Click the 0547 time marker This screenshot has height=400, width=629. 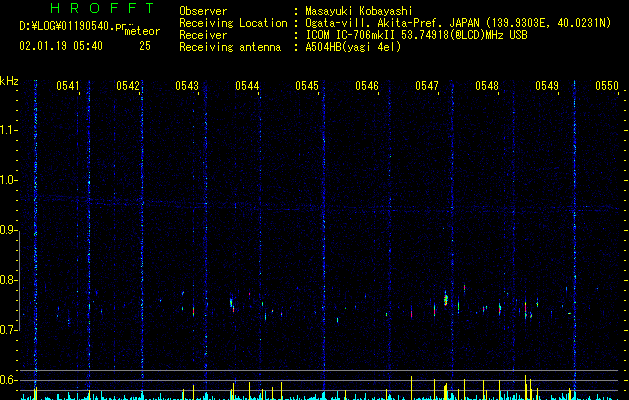tap(427, 86)
